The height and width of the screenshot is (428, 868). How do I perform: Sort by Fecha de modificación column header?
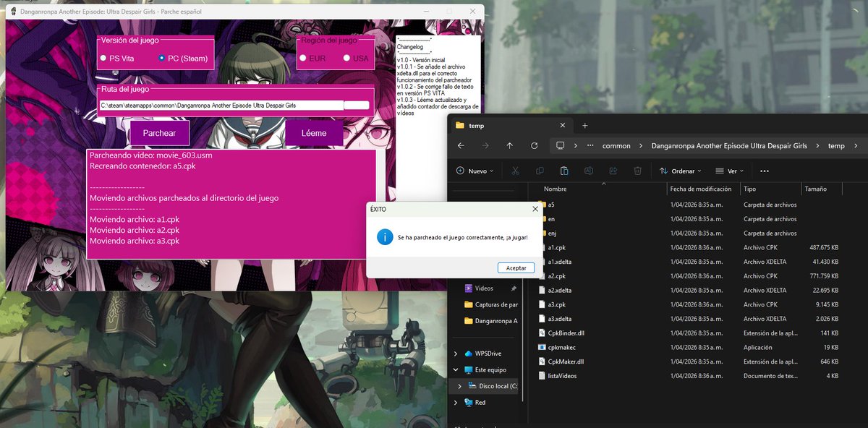pyautogui.click(x=702, y=189)
